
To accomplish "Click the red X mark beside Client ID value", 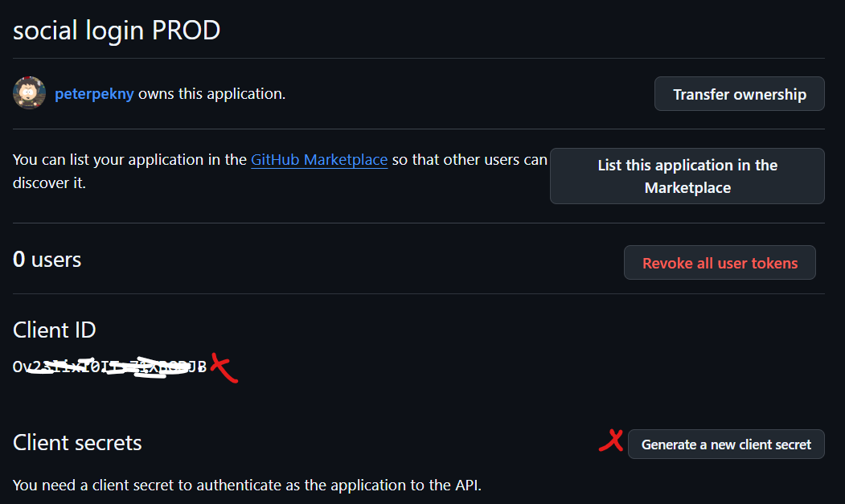I will 224,367.
